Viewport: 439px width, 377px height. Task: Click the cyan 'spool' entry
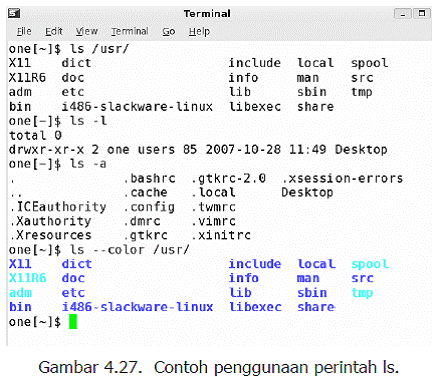pyautogui.click(x=370, y=264)
